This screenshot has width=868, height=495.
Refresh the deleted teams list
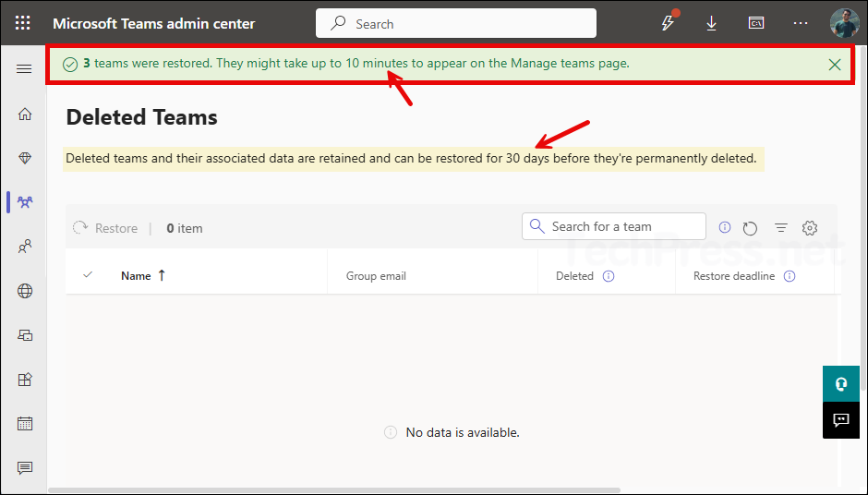click(750, 228)
